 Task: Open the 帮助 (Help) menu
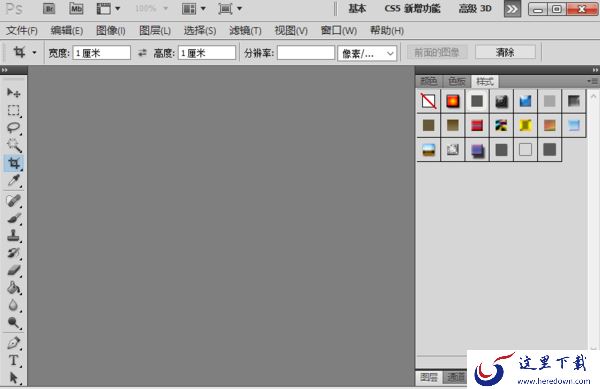tap(387, 31)
